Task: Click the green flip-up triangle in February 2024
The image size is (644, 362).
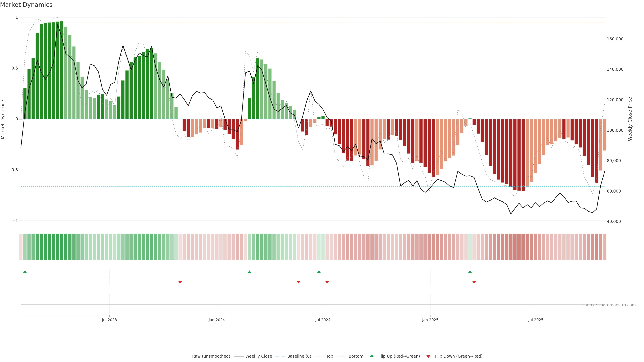Action: tap(249, 272)
